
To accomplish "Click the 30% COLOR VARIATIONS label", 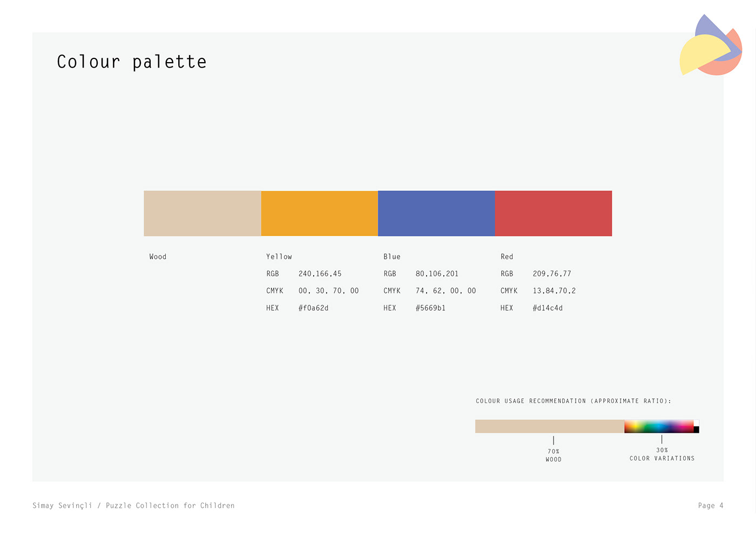I will point(662,454).
